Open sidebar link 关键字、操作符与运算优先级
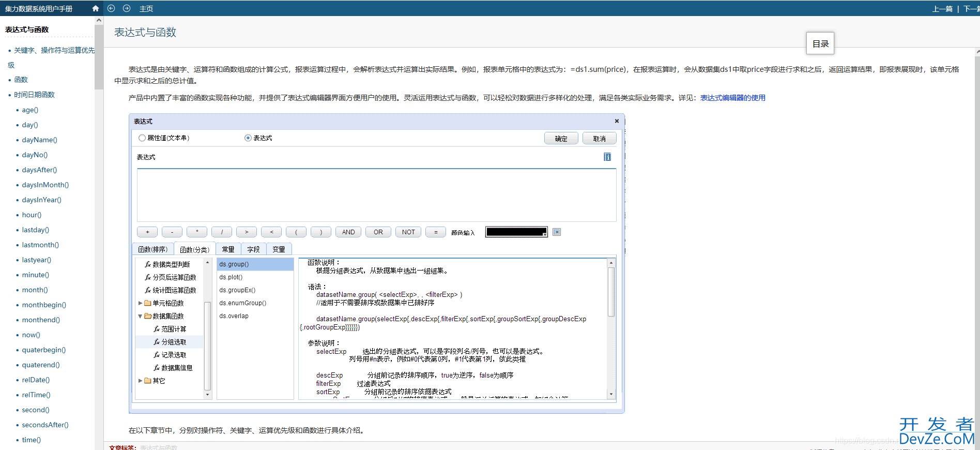Viewport: 980px width, 450px height. (51, 57)
